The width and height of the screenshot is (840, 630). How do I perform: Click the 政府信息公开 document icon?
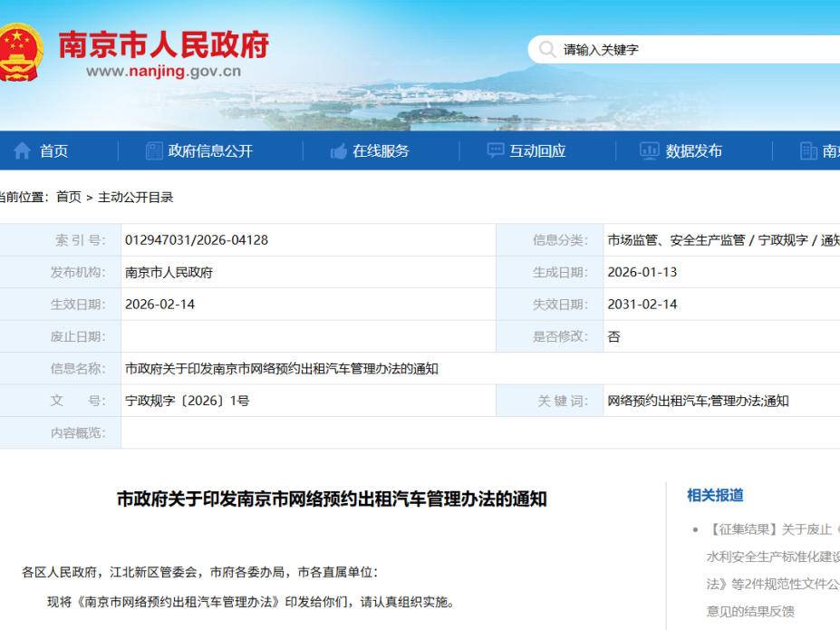(154, 151)
